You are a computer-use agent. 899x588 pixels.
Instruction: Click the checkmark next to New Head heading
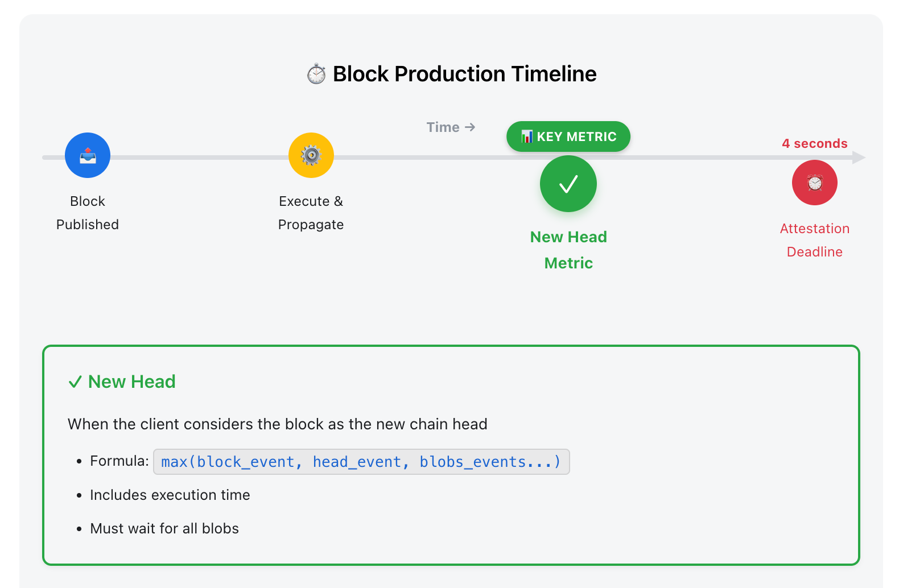(x=75, y=382)
